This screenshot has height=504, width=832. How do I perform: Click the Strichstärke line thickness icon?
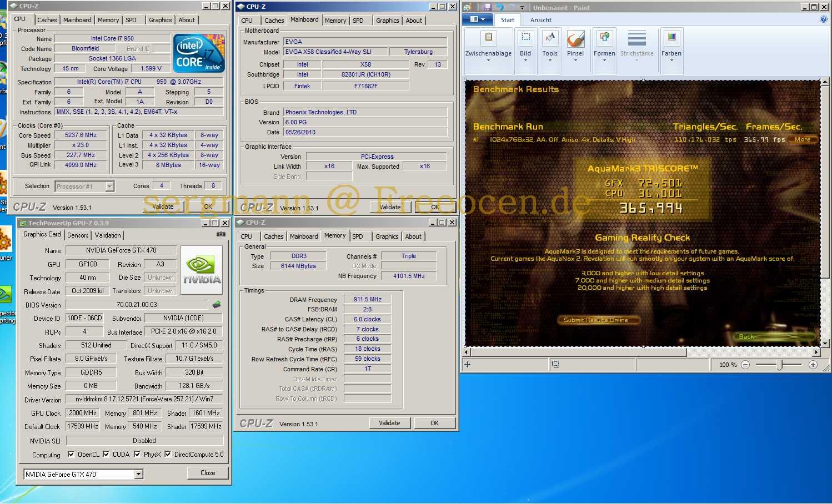coord(636,38)
